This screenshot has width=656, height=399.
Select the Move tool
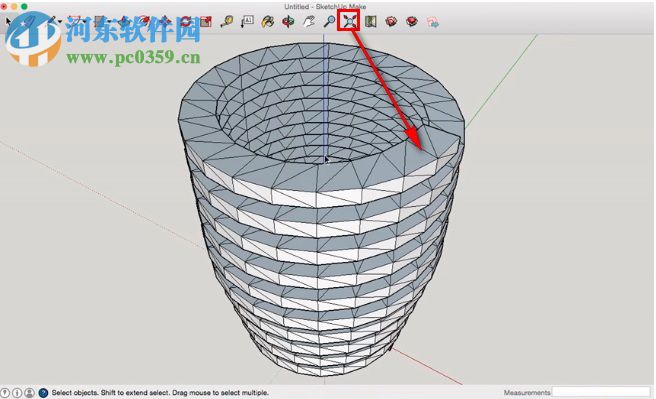tap(165, 21)
